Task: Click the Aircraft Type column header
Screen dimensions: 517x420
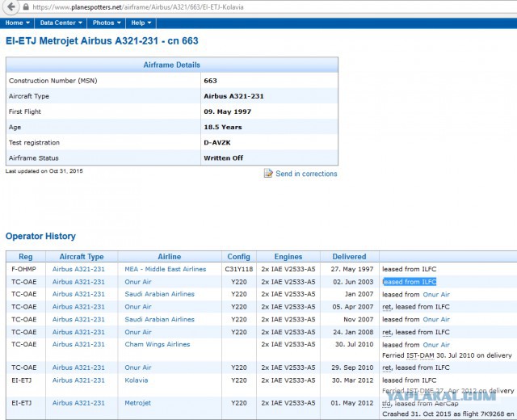Action: click(x=82, y=257)
